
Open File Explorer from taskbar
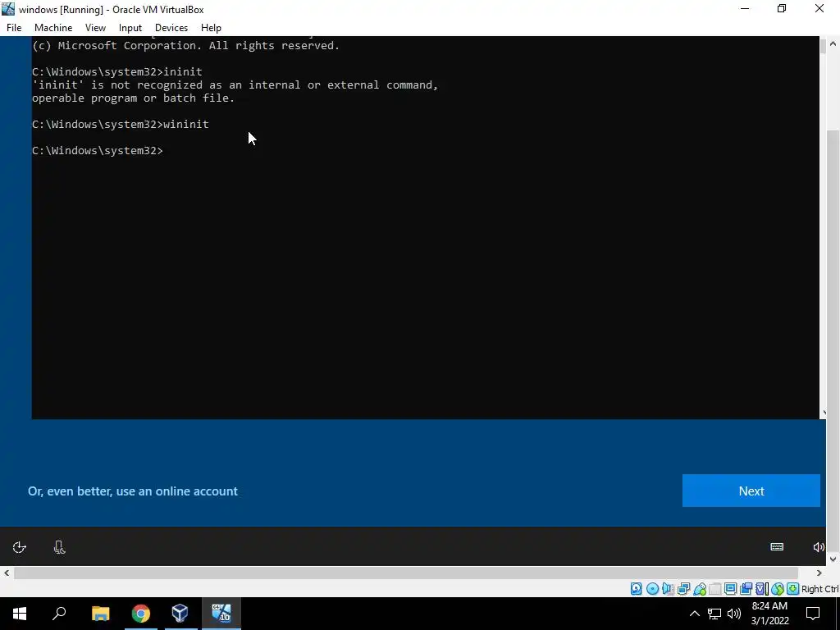coord(100,614)
